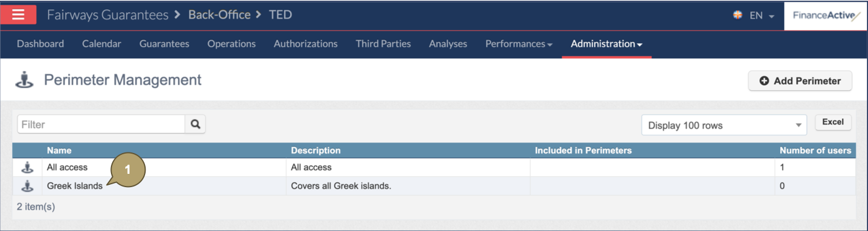Expand the EN language dropdown
Viewport: 868px width, 231px height.
pos(762,16)
